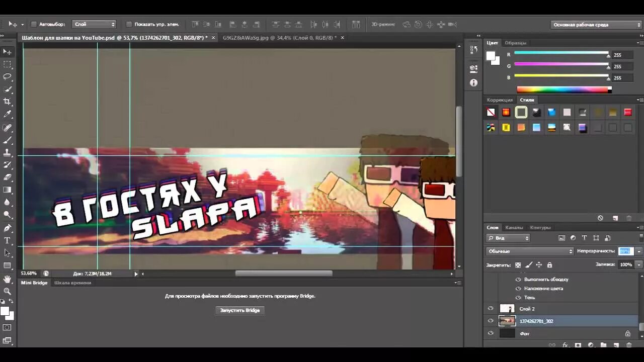Toggle lock transparent pixels
The height and width of the screenshot is (362, 644).
[518, 264]
